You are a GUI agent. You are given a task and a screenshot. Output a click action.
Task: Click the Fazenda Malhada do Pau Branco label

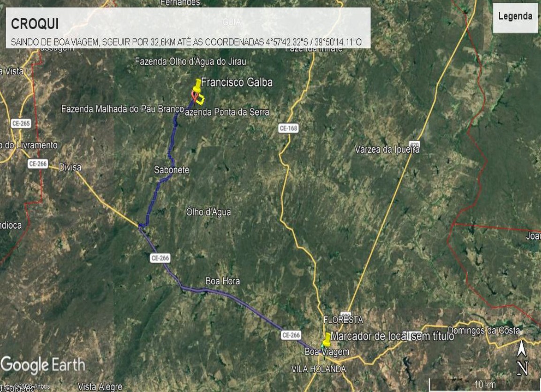[x=122, y=109]
